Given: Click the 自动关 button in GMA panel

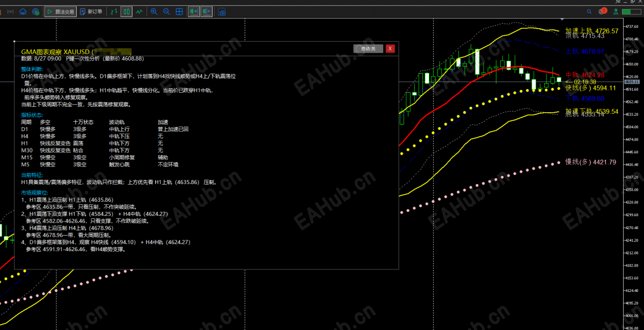Looking at the screenshot, I should tap(368, 49).
